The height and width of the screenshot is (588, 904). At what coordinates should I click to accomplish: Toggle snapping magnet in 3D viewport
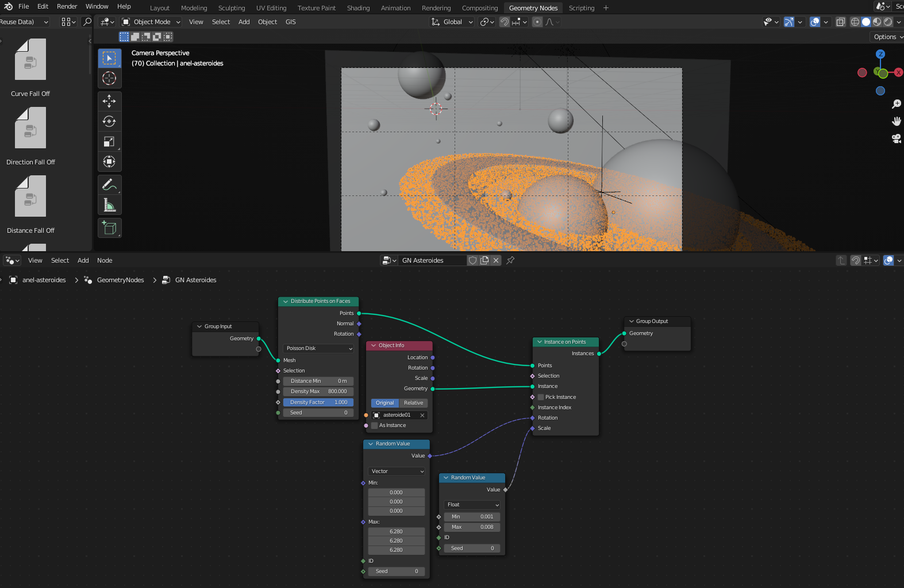(x=504, y=22)
